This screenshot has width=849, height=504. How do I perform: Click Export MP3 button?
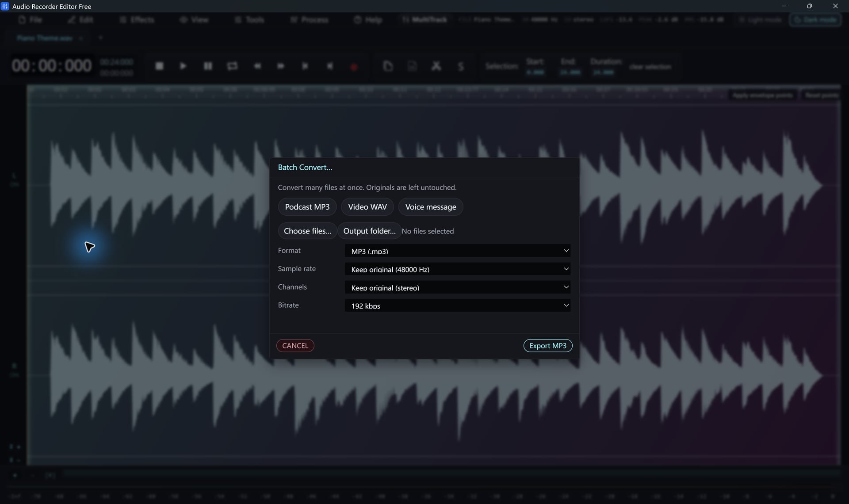[548, 346]
